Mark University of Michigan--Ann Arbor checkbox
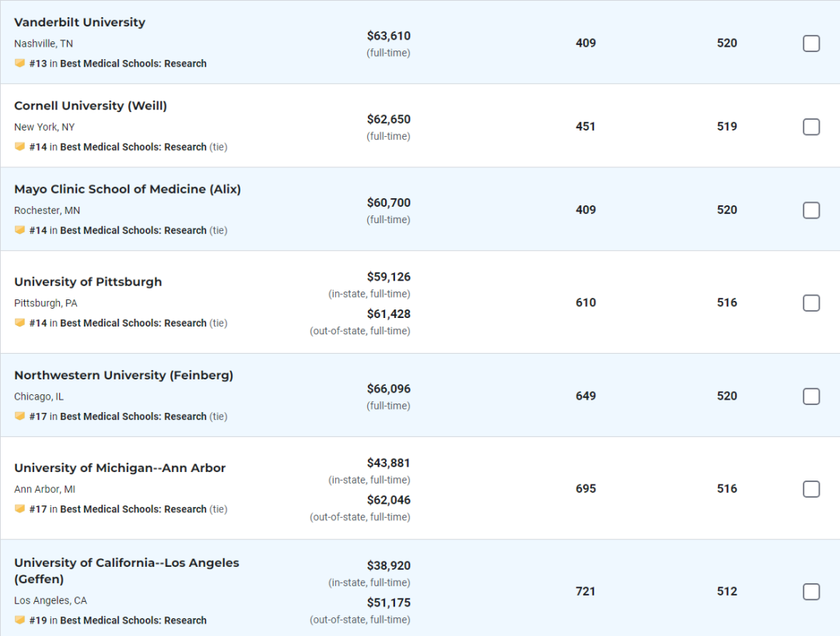 (x=811, y=489)
